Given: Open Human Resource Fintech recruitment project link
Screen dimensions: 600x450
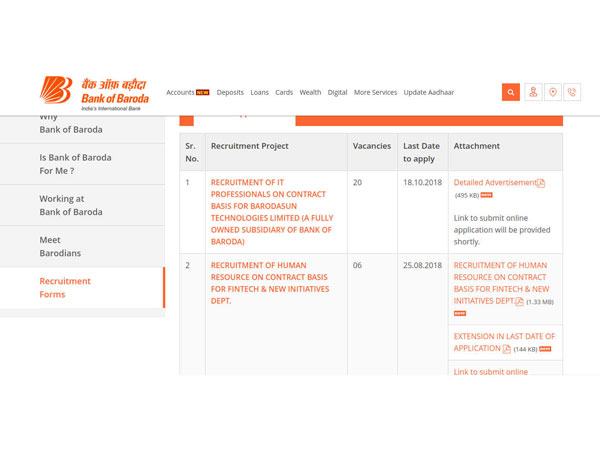Looking at the screenshot, I should [x=270, y=283].
